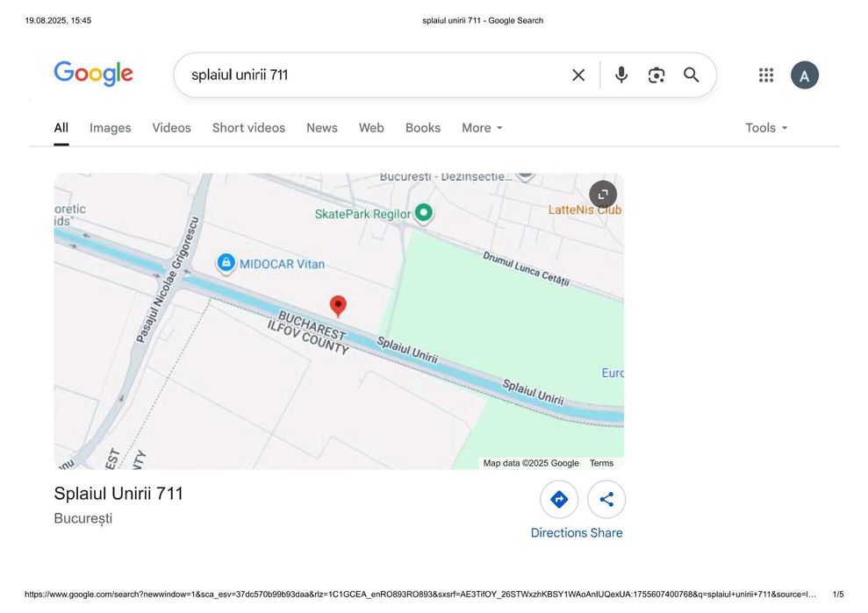Open the Tools dropdown
868x613 pixels.
(766, 128)
